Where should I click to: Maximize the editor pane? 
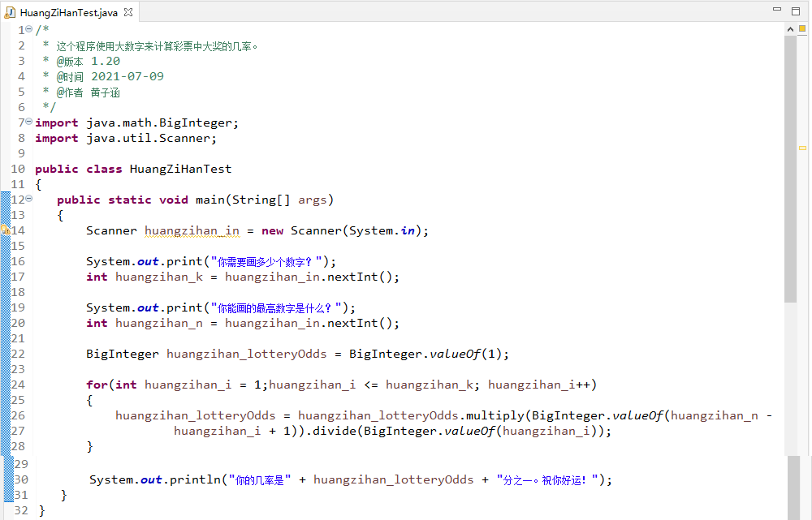(796, 11)
